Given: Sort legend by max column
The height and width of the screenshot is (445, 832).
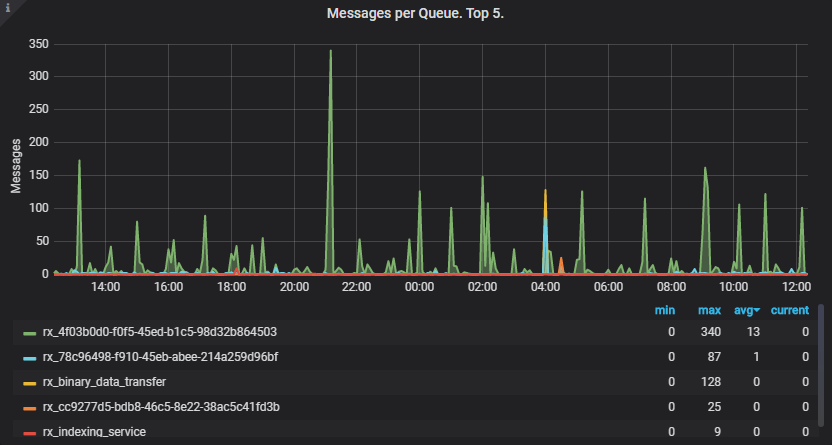Looking at the screenshot, I should tap(710, 311).
